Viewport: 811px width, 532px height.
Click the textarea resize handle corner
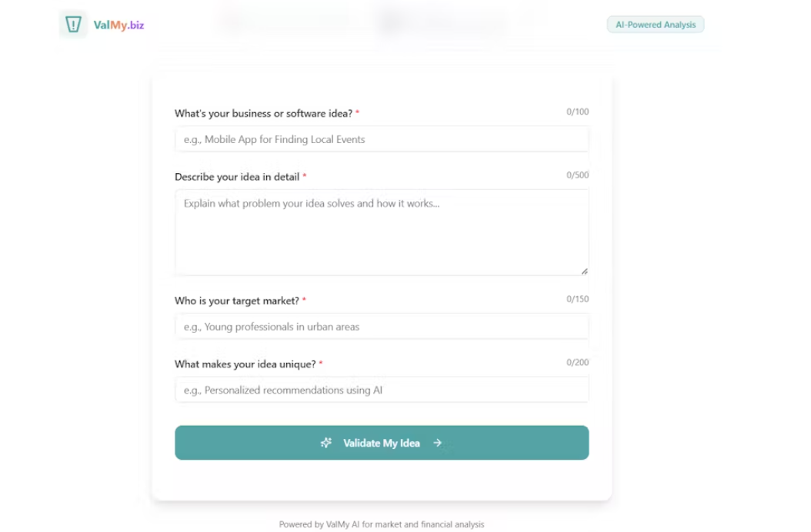click(584, 271)
